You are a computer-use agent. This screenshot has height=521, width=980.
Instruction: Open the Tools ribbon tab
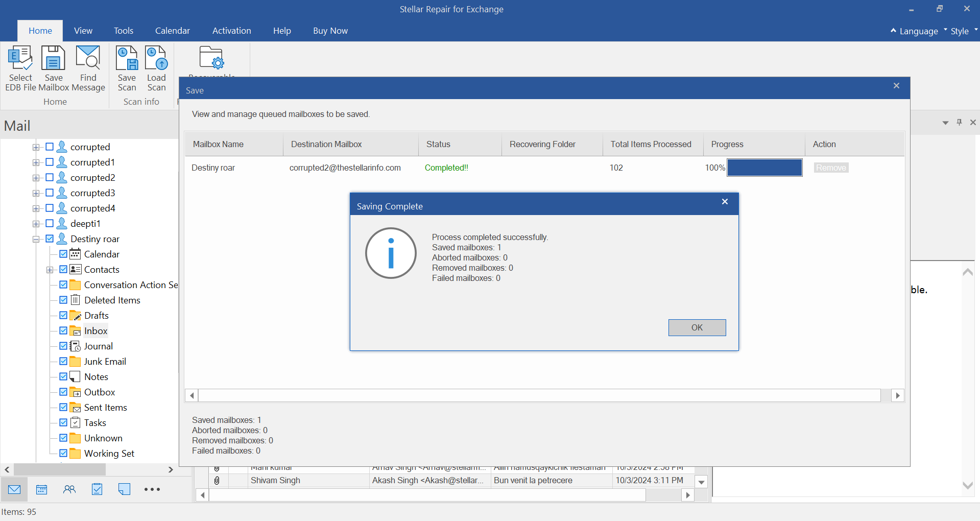[123, 31]
